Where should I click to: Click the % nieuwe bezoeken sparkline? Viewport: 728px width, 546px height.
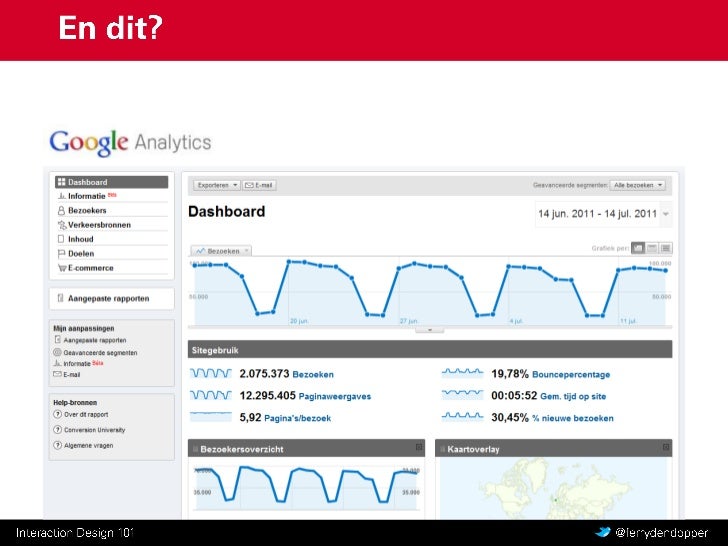coord(462,416)
